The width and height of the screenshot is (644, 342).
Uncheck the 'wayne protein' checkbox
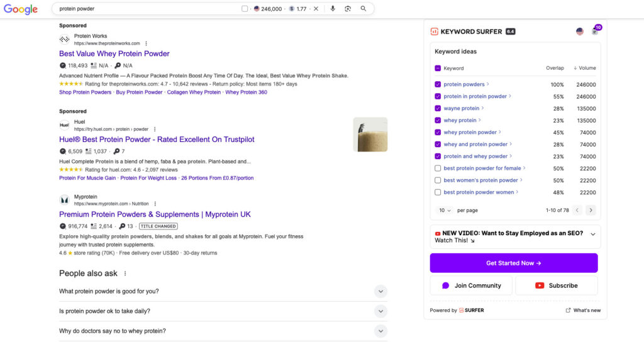(438, 108)
